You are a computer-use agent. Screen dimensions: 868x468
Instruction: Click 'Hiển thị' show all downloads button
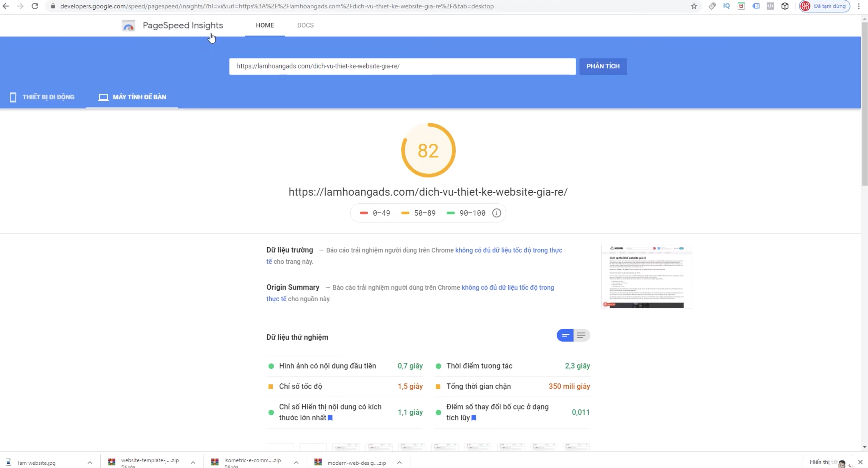tap(827, 462)
